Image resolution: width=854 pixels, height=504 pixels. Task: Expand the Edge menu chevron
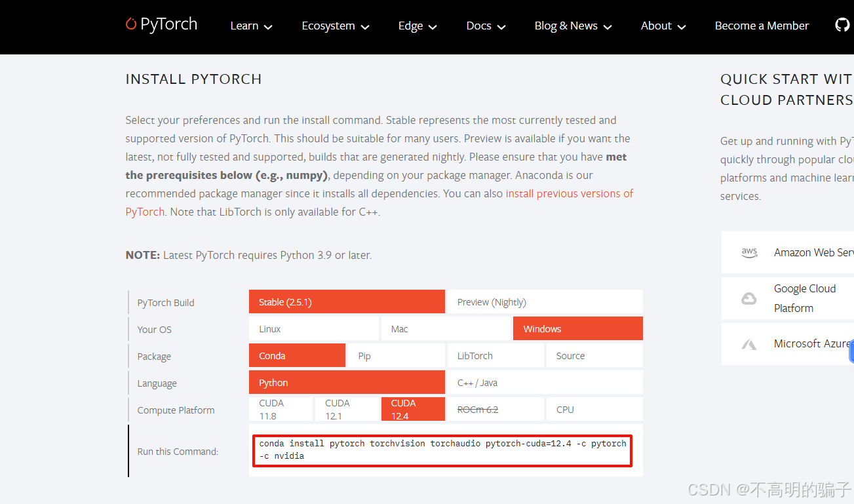point(433,27)
